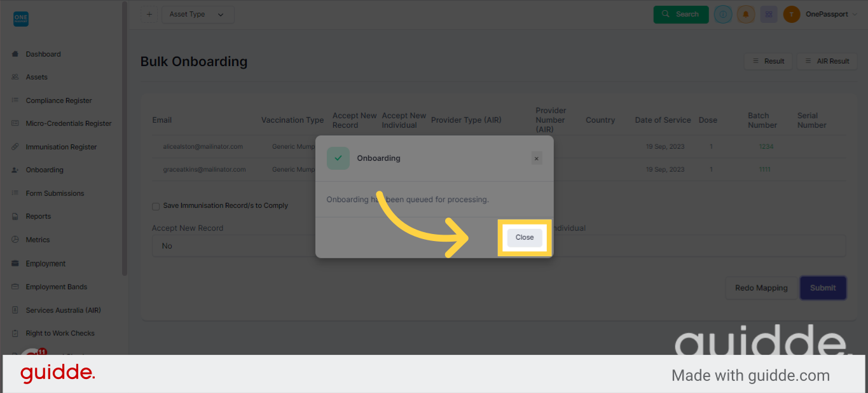Click the Dose column header
The height and width of the screenshot is (393, 868).
708,120
